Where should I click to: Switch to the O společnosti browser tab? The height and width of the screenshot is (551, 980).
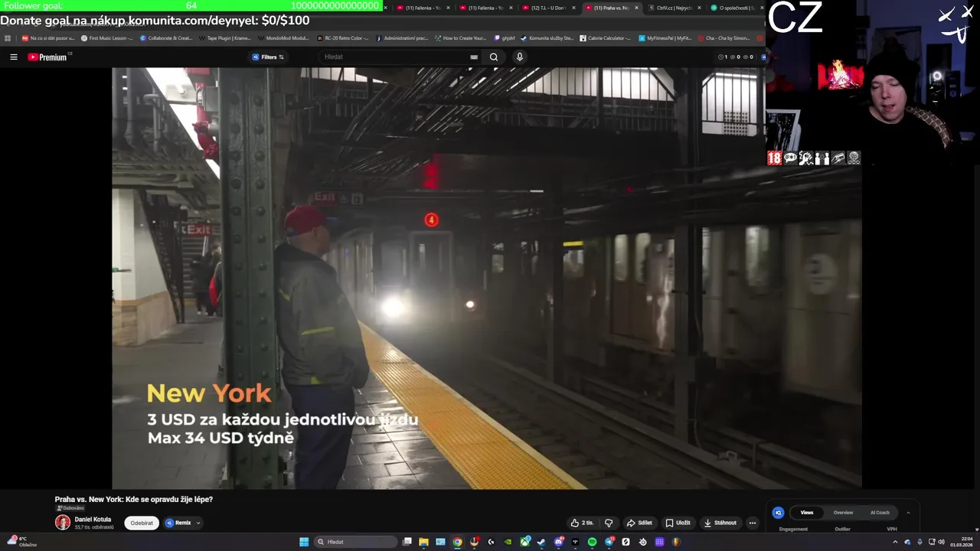pos(735,8)
